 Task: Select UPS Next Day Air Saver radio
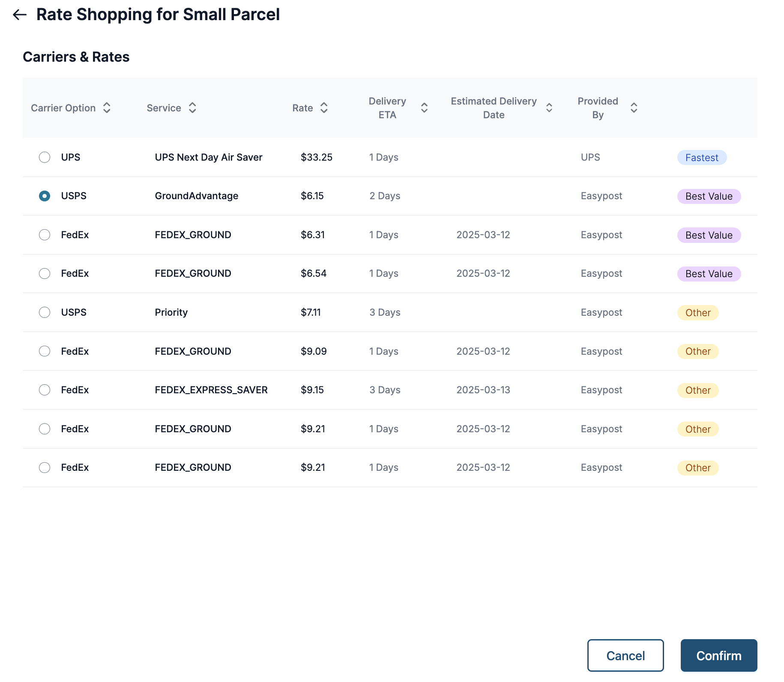coord(45,157)
